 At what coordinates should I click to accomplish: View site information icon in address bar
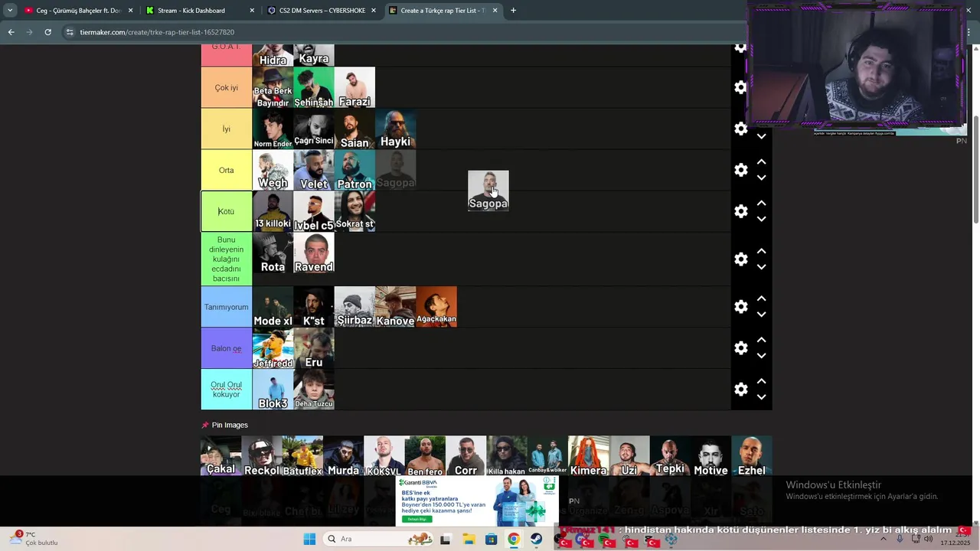click(70, 32)
